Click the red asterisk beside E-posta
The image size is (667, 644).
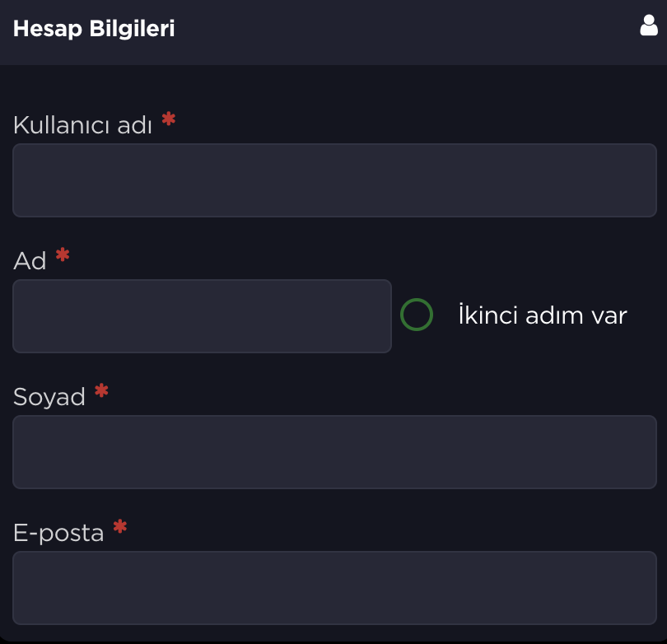[x=120, y=526]
